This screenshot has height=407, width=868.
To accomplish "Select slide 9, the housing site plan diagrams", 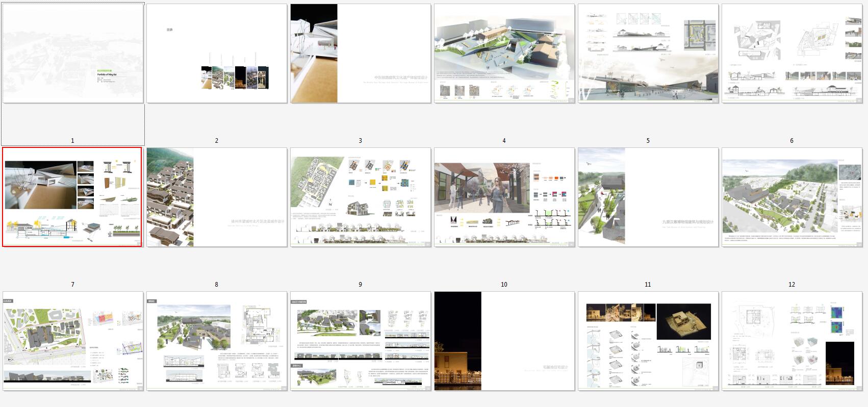I will click(361, 197).
